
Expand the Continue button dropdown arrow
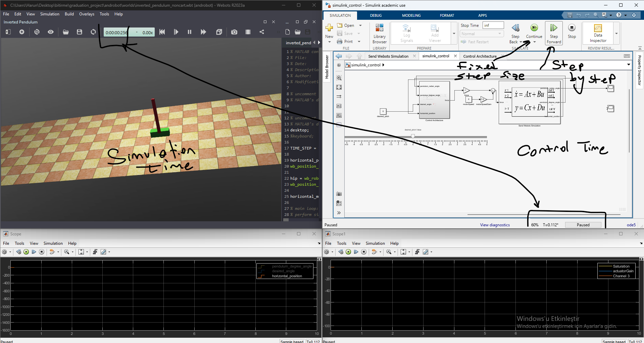(535, 42)
